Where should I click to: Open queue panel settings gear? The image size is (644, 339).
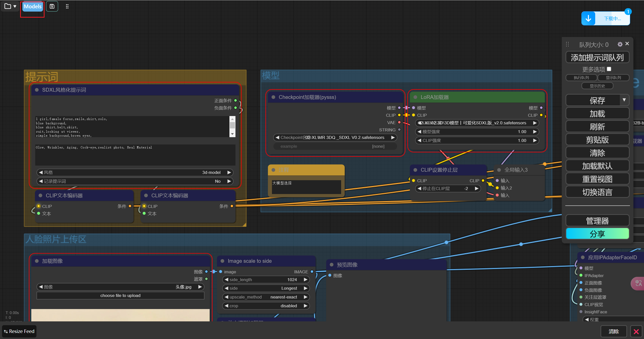[x=620, y=44]
